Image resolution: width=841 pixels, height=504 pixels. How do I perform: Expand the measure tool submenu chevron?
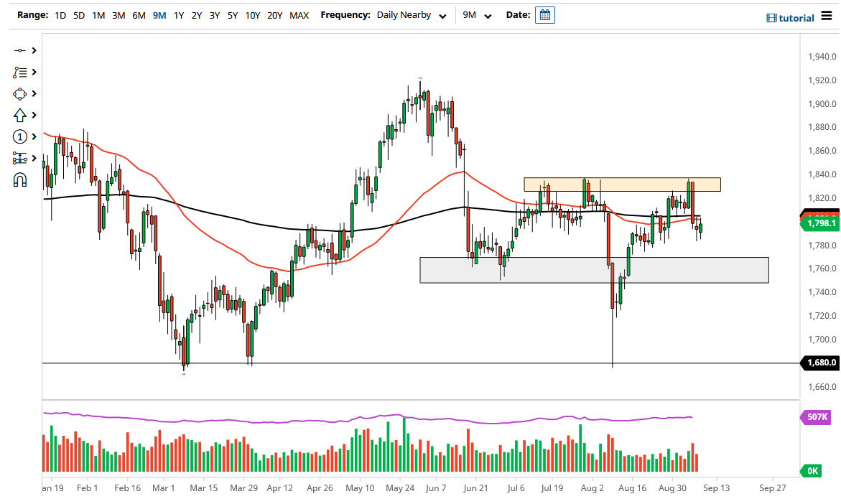coord(34,158)
